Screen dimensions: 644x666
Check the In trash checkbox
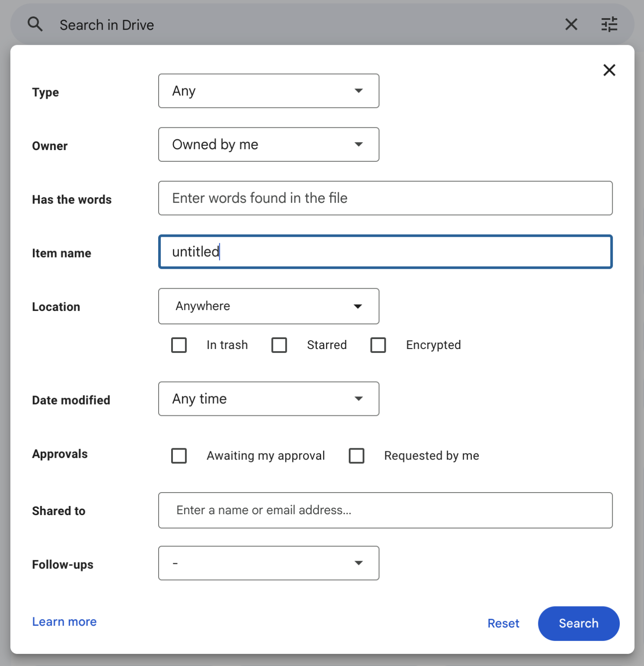coord(179,345)
